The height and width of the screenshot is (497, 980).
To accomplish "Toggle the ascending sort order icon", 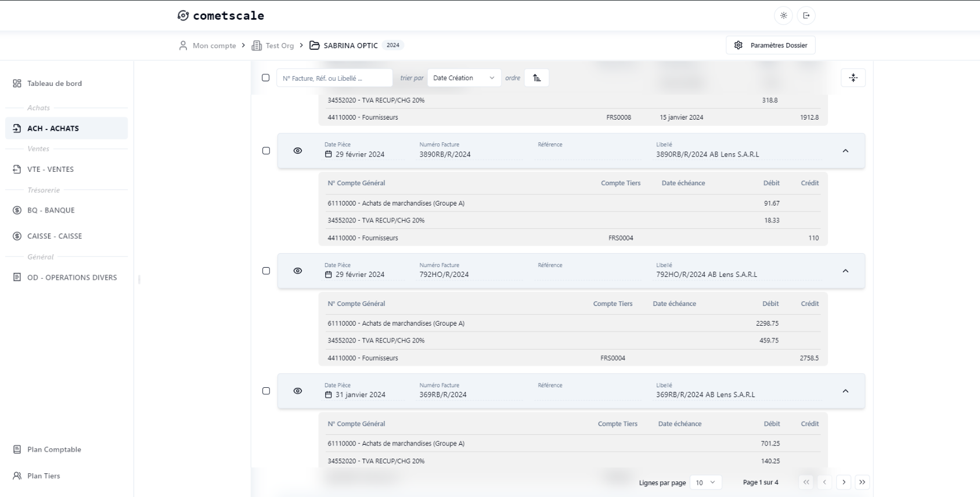I will [x=536, y=78].
